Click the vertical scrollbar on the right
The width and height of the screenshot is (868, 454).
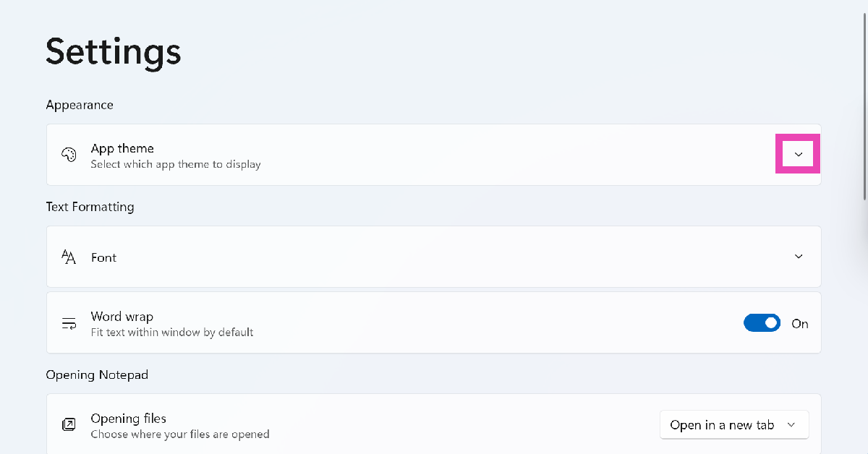(864, 108)
